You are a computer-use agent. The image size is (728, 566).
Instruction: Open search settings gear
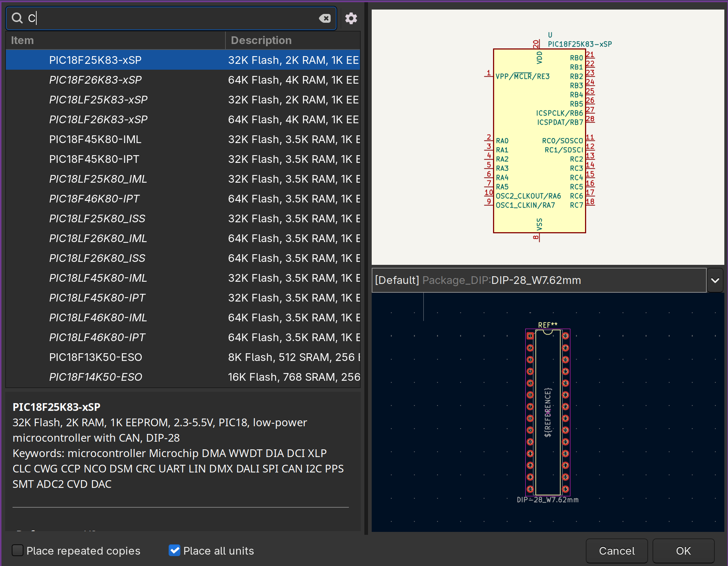tap(351, 18)
